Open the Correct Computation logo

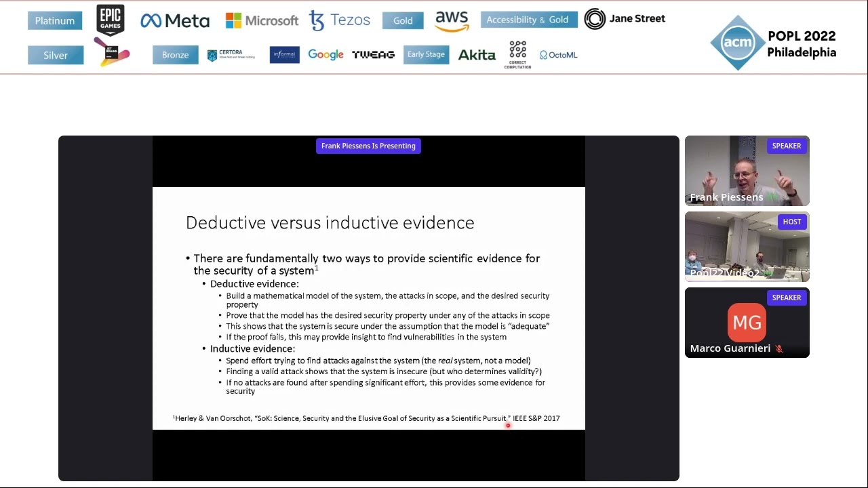[517, 55]
